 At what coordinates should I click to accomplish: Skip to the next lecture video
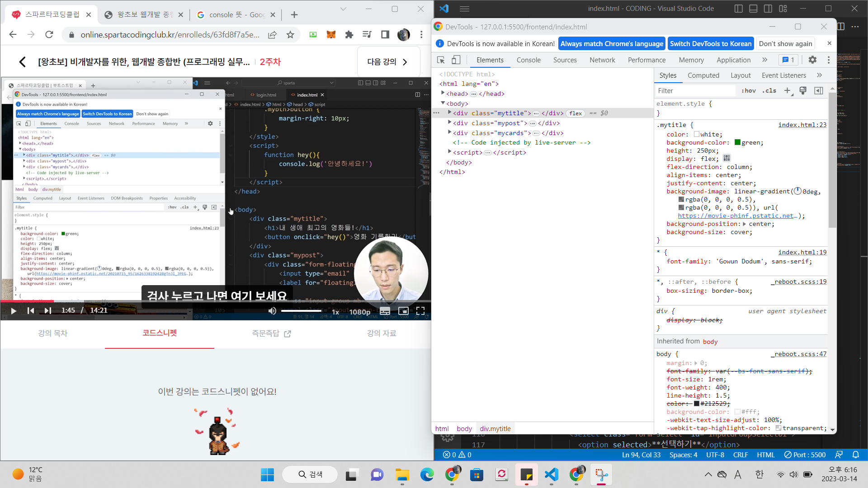coord(47,310)
